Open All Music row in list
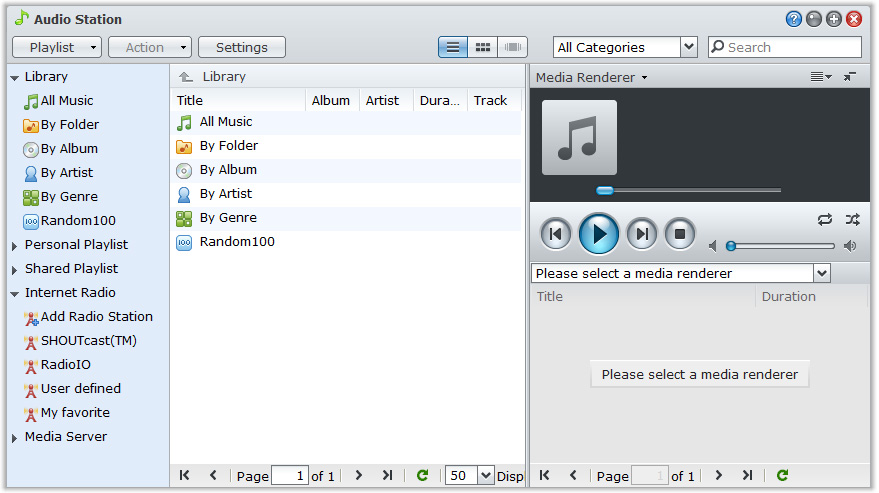 (x=346, y=122)
